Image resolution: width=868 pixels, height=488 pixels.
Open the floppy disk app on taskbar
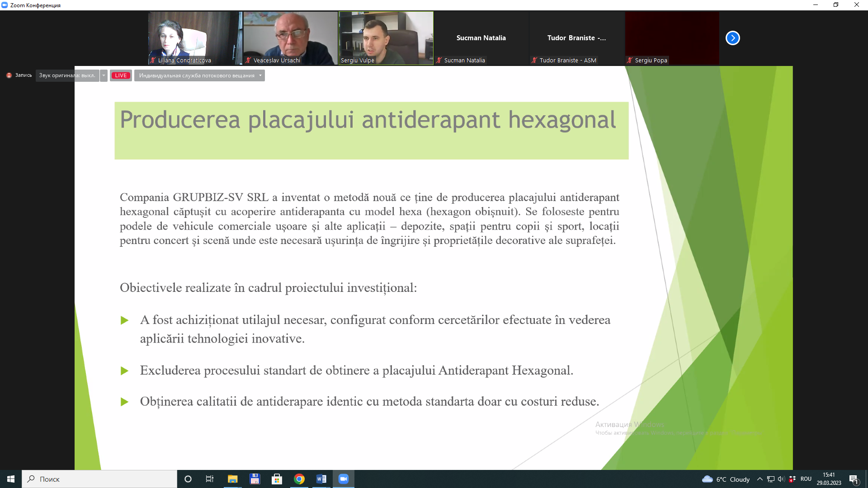255,479
